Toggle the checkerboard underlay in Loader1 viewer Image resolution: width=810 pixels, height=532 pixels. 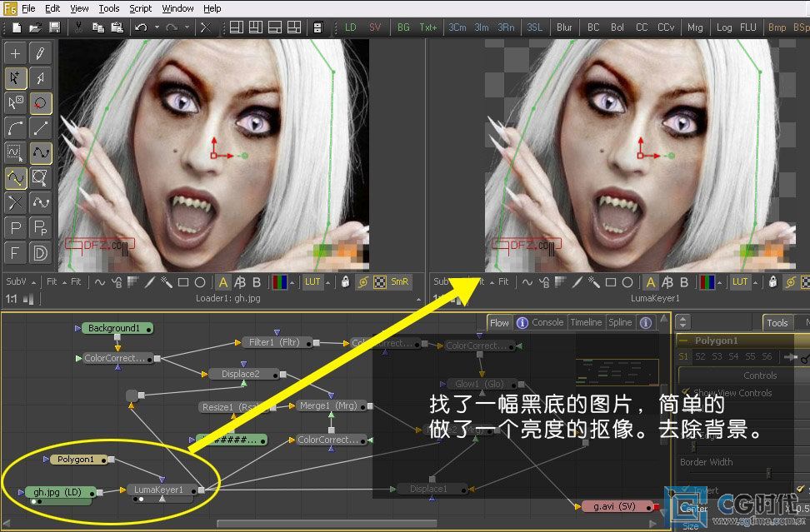coord(380,282)
